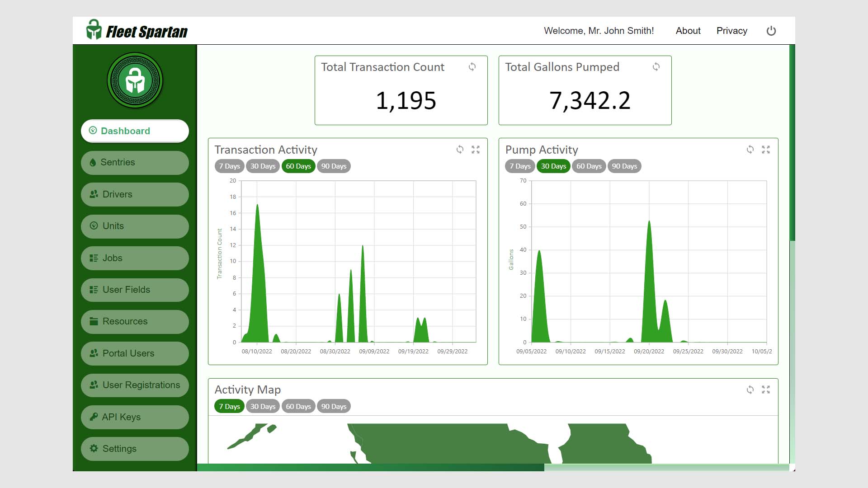Refresh Total Transaction Count card

(472, 67)
